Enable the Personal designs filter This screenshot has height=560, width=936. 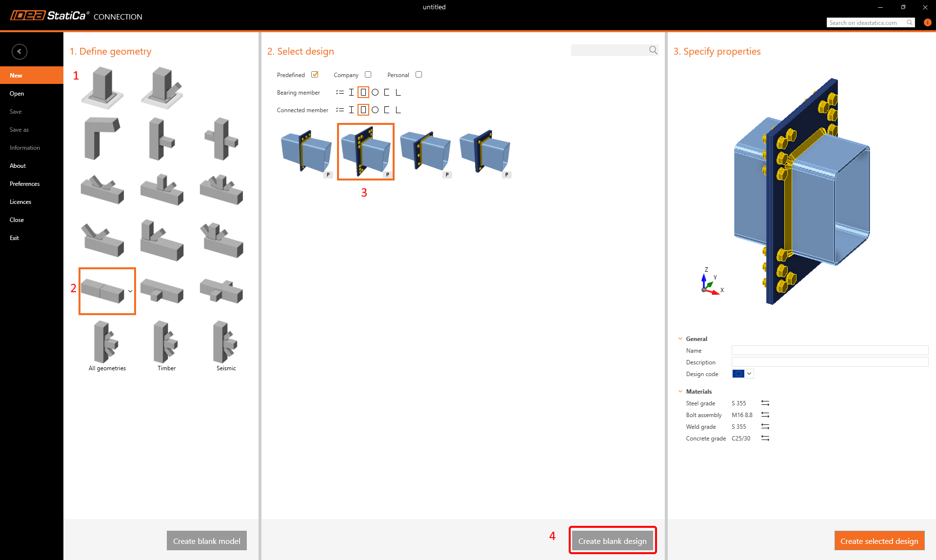point(418,74)
